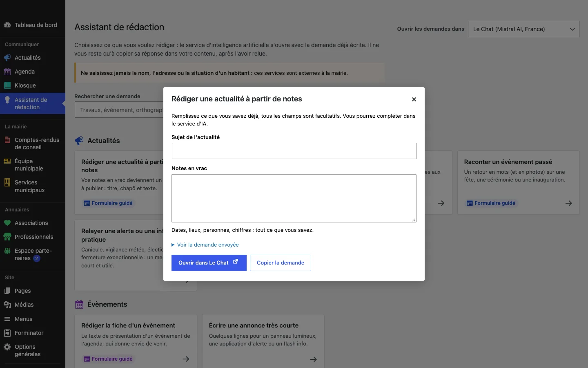Open 'Rédiger la fiche d'un évènement' card
This screenshot has width=588, height=368.
(x=136, y=341)
